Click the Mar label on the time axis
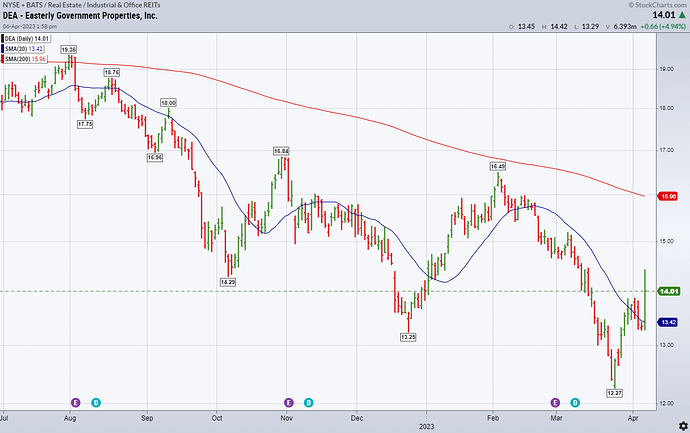 (x=556, y=418)
